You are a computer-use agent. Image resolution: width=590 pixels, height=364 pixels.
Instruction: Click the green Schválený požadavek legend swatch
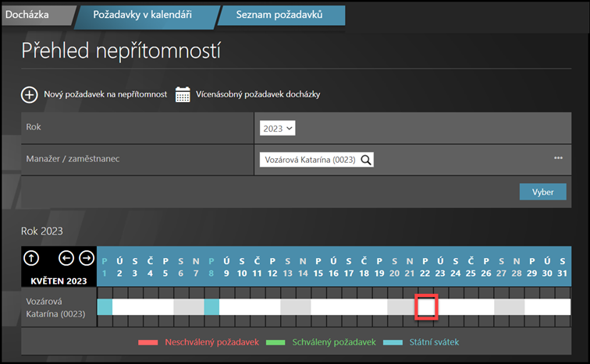[273, 342]
